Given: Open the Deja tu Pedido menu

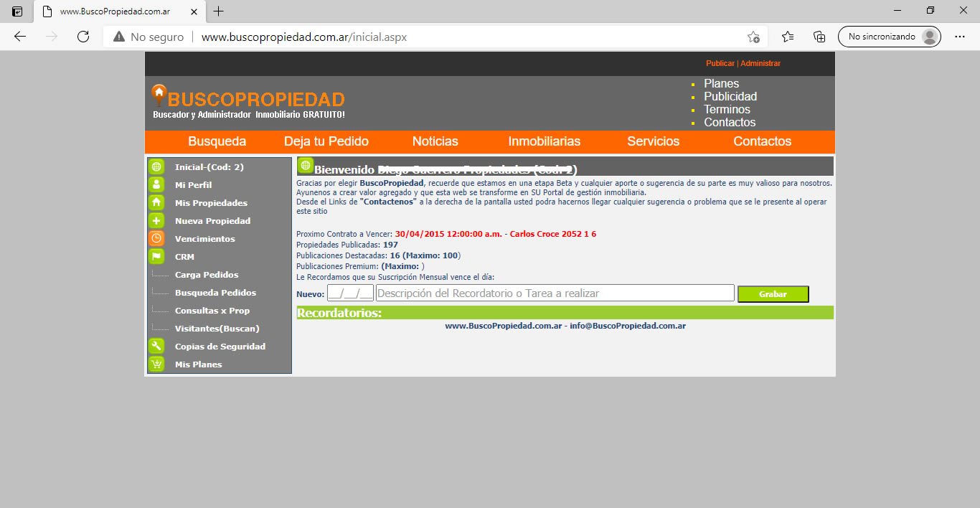Looking at the screenshot, I should pyautogui.click(x=326, y=141).
